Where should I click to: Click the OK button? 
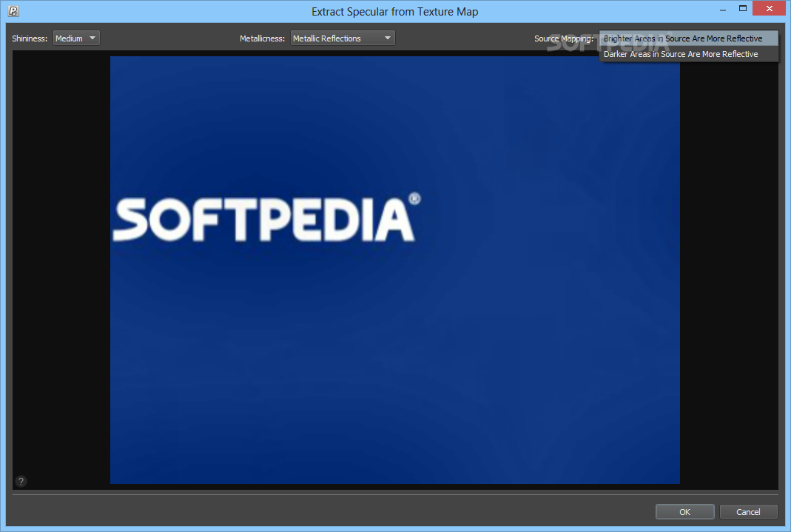[684, 512]
